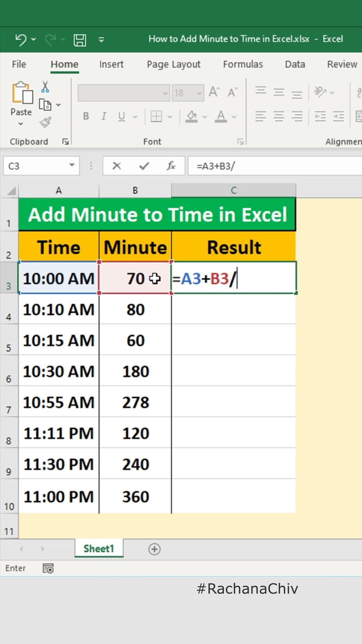Select the Sheet1 worksheet tab
Screen dimensions: 362x644
(99, 549)
